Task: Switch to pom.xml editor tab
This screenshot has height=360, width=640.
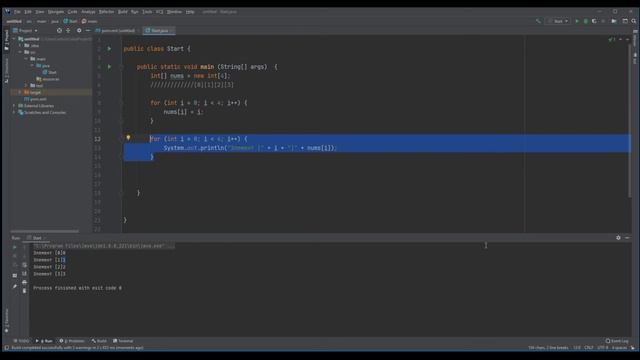Action: click(x=118, y=31)
